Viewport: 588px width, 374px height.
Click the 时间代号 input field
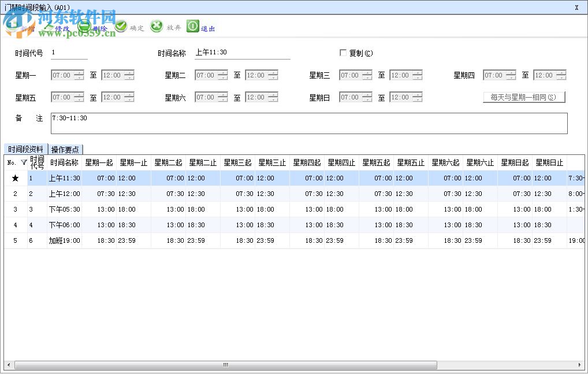(x=69, y=53)
